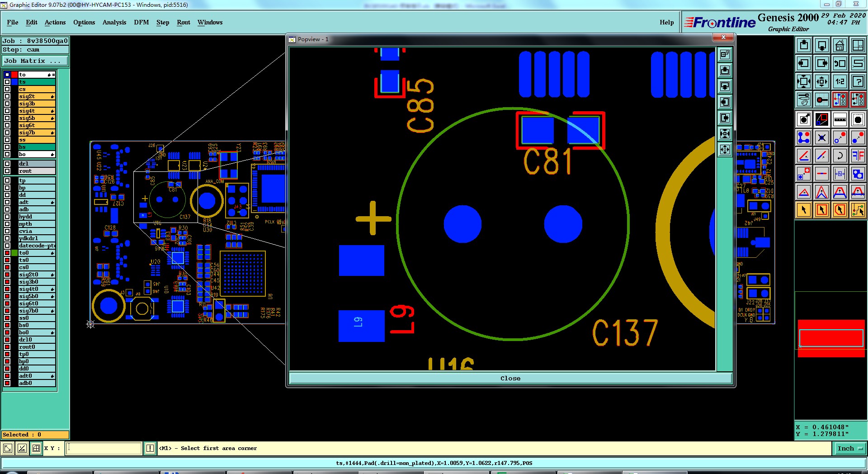Image resolution: width=868 pixels, height=474 pixels.
Task: Open the Windows menu
Action: point(210,22)
